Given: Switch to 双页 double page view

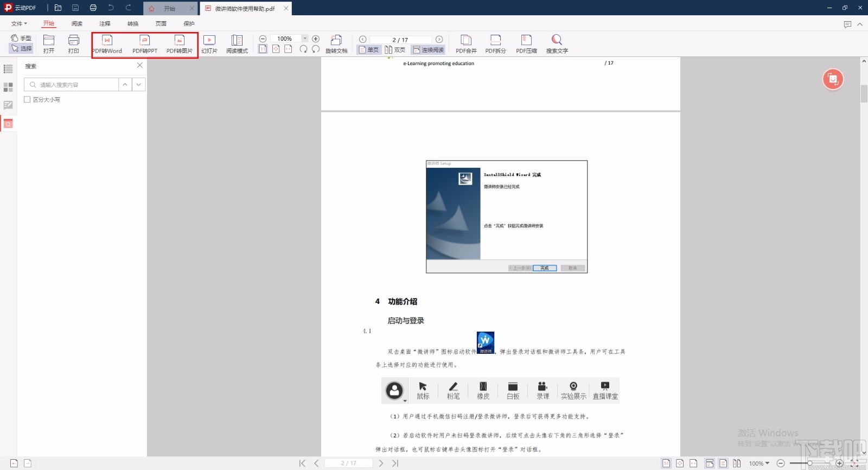Looking at the screenshot, I should tap(395, 49).
